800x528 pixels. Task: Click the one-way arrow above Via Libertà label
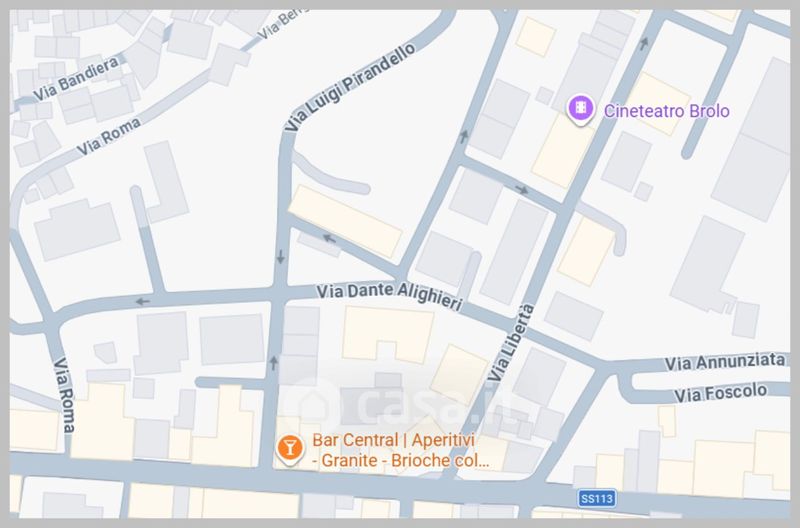pyautogui.click(x=644, y=43)
